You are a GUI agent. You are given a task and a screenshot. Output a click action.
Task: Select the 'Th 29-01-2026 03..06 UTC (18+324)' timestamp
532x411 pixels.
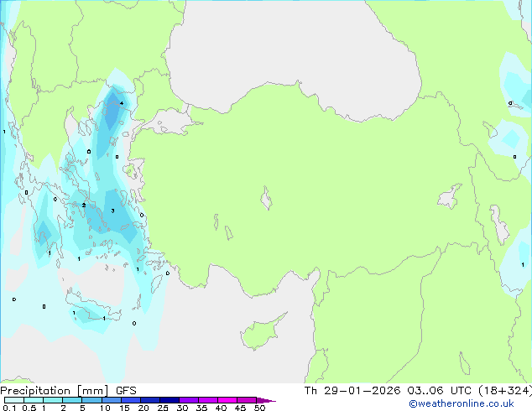tap(418, 391)
